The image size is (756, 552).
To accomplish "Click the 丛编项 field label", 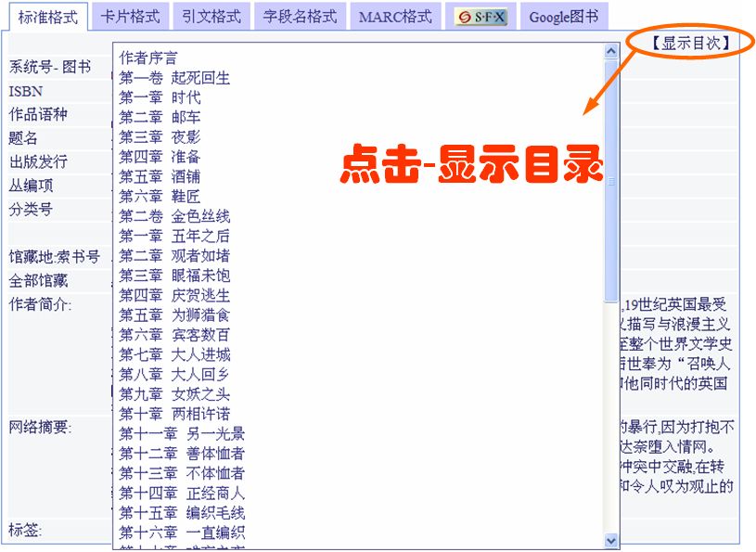I will (x=31, y=186).
